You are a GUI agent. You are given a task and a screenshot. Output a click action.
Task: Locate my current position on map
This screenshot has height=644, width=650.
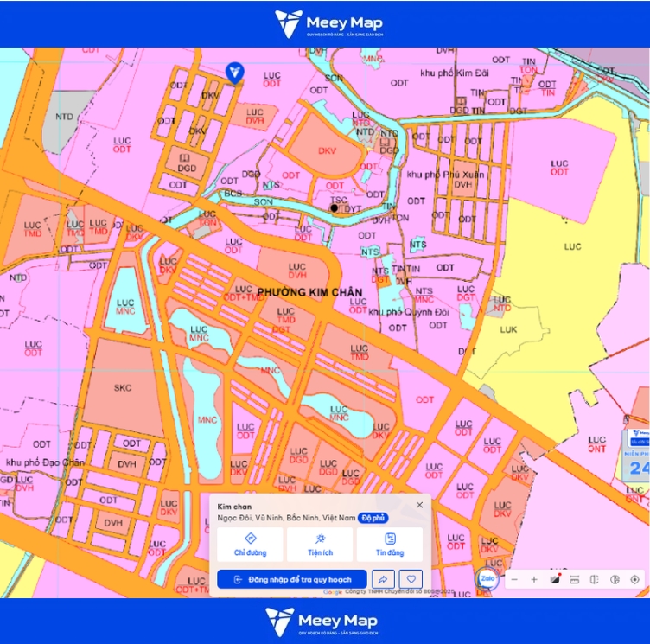tap(634, 579)
